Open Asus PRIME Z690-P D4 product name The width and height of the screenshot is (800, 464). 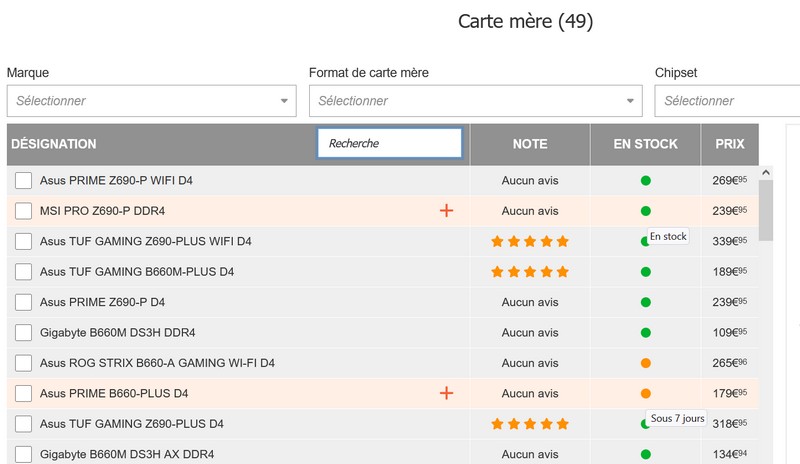tap(103, 302)
